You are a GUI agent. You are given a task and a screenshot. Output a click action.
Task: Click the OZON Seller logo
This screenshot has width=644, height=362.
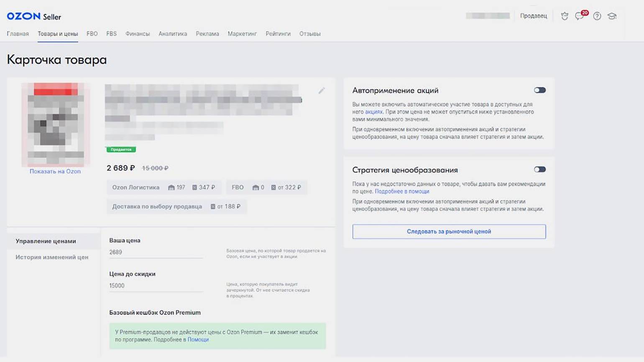pyautogui.click(x=34, y=16)
